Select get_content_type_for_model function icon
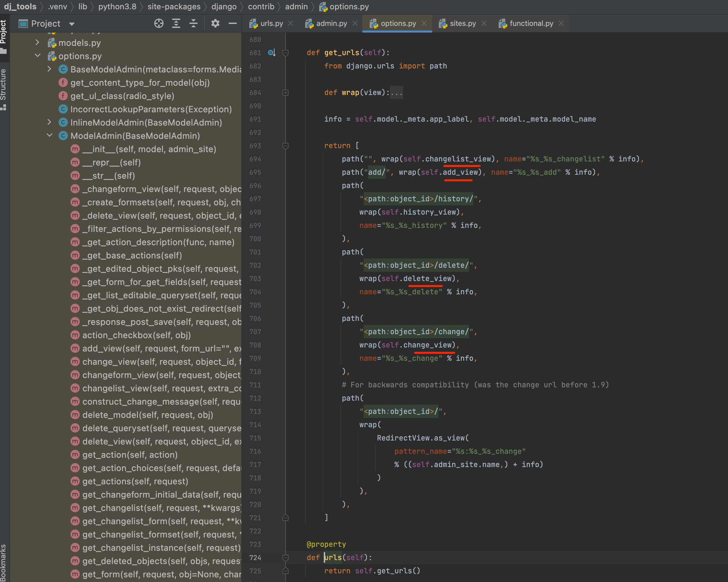The height and width of the screenshot is (582, 728). tap(63, 82)
